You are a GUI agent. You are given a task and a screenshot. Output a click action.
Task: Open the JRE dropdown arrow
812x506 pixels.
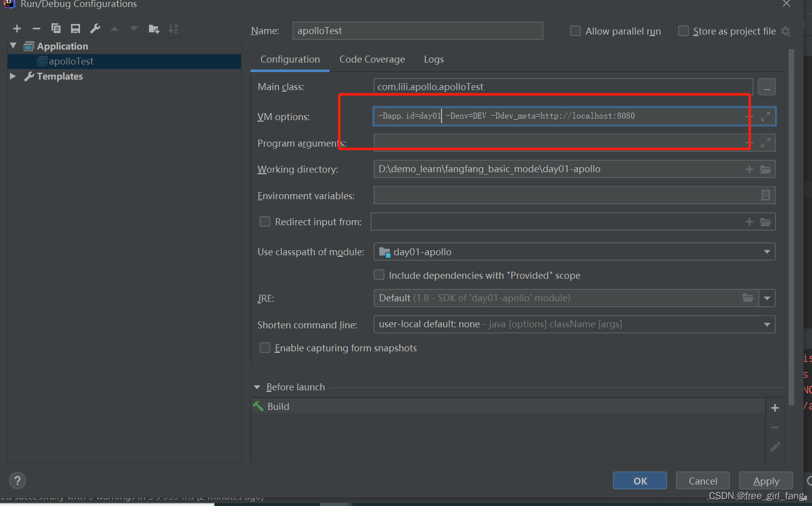coord(767,298)
